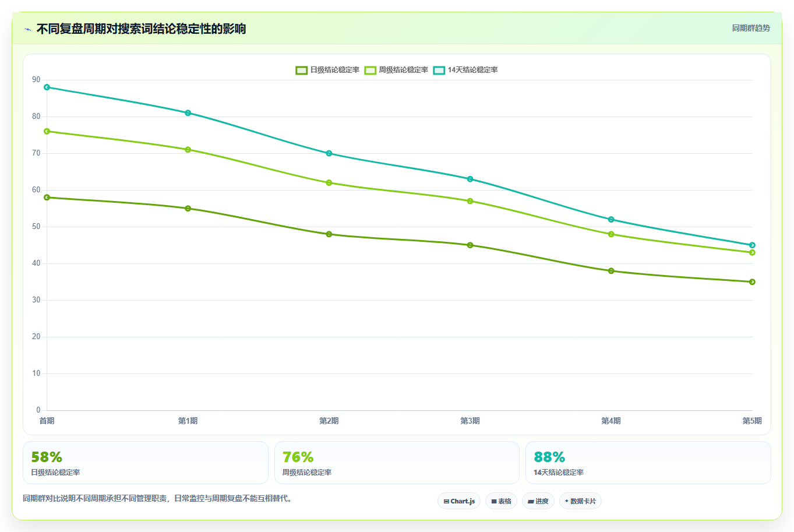Click the 日级 series point at 首期 (58)
The image size is (794, 532).
[47, 198]
